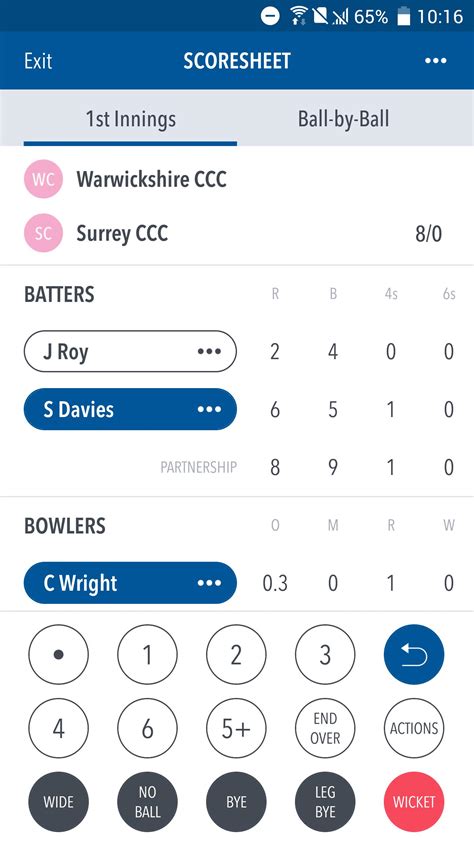Select J Roy as striker
474x842 pixels.
[x=130, y=352]
